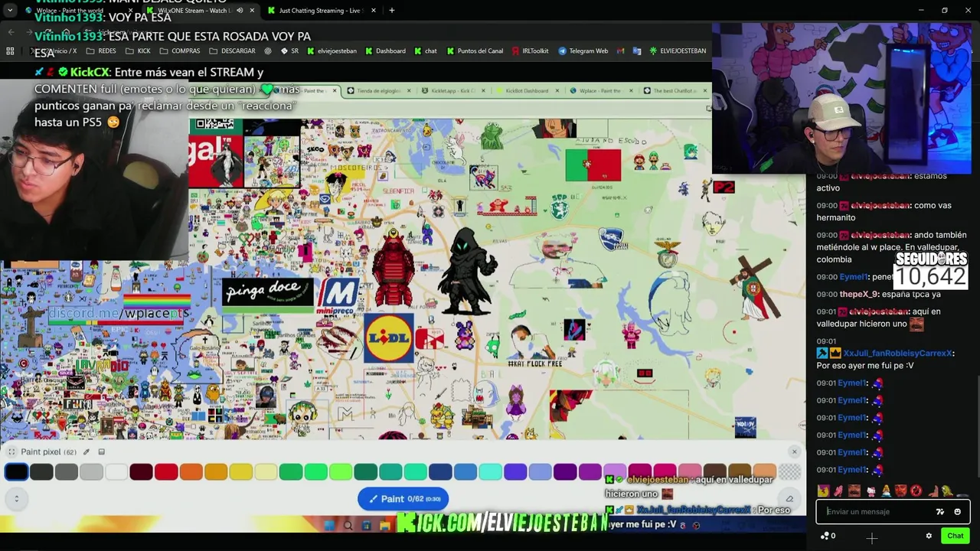This screenshot has height=551, width=980.
Task: Open the elviejoesteban Kick bookmark
Action: (332, 51)
